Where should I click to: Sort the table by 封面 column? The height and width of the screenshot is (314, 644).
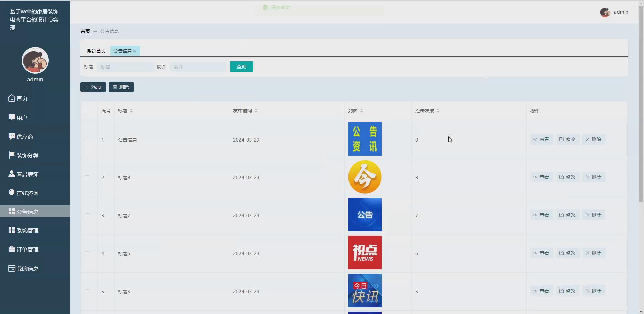click(362, 111)
